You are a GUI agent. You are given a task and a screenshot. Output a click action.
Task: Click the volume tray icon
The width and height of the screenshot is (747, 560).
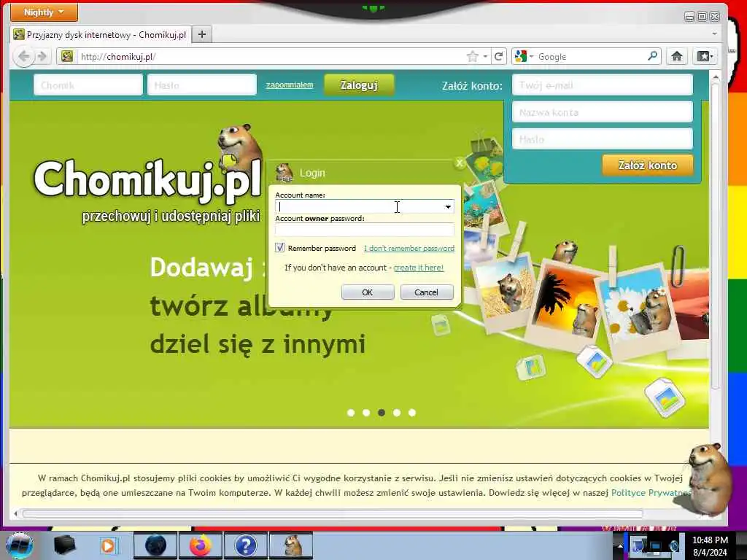point(673,545)
